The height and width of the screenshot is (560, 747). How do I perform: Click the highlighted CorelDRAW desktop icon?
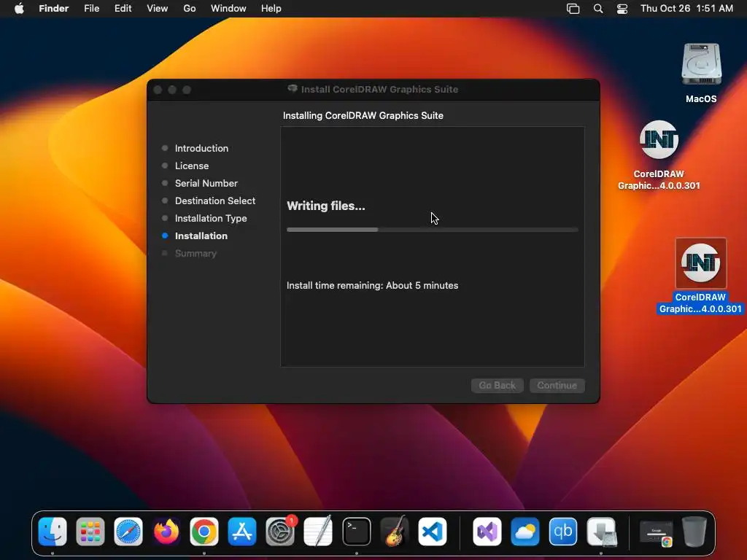click(x=700, y=276)
